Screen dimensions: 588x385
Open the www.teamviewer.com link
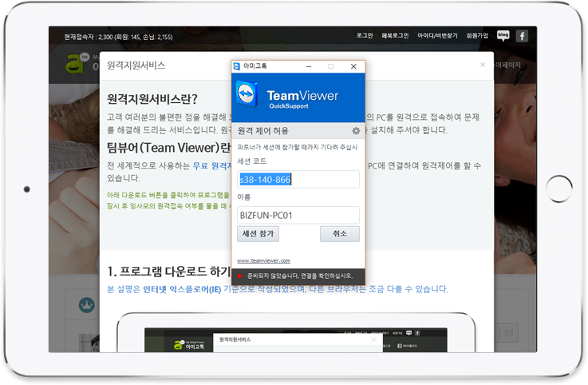[263, 260]
